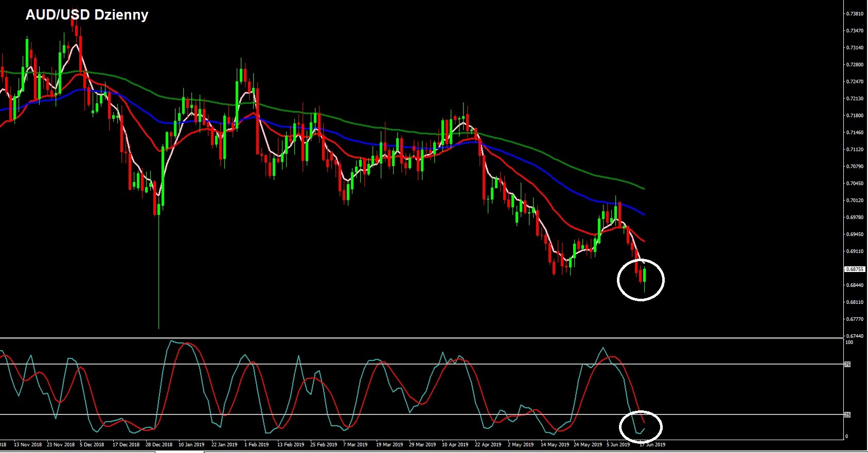Screen dimensions: 868x453
Task: Click the 10 Jan 2019 date label
Action: [191, 444]
